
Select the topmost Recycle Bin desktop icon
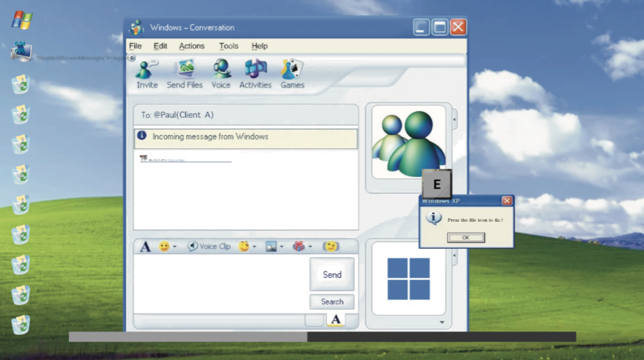[x=21, y=84]
